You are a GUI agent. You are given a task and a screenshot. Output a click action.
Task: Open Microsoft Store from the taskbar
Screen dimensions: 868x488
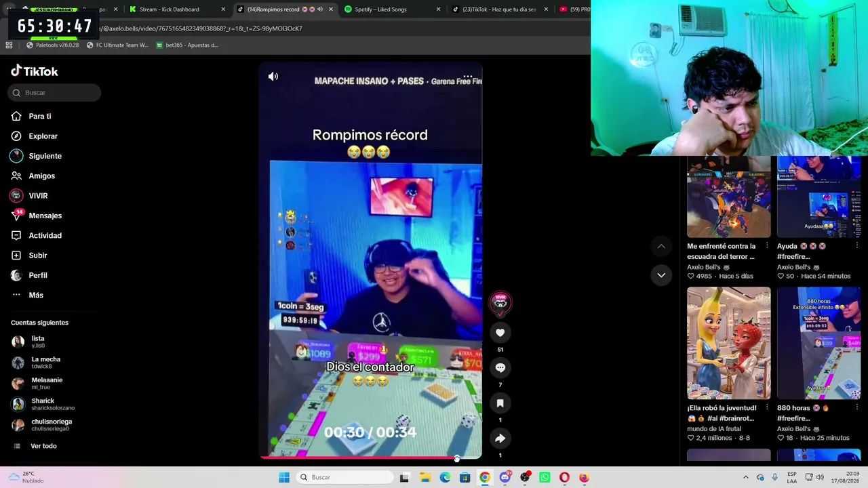[x=465, y=478]
